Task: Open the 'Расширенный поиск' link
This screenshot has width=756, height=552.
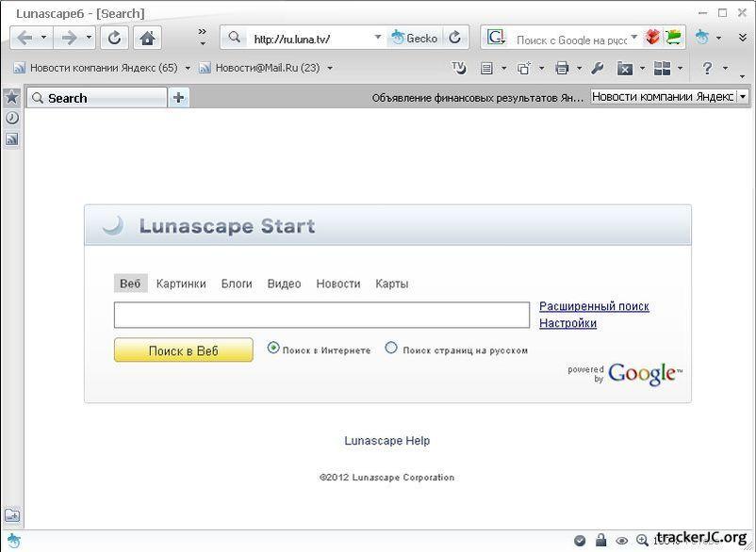Action: point(594,306)
